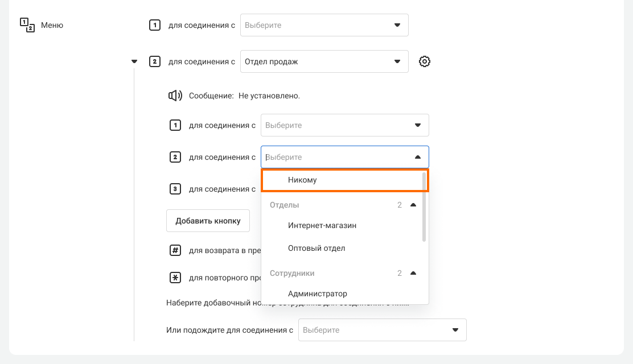Click the asterisk key icon

[175, 278]
